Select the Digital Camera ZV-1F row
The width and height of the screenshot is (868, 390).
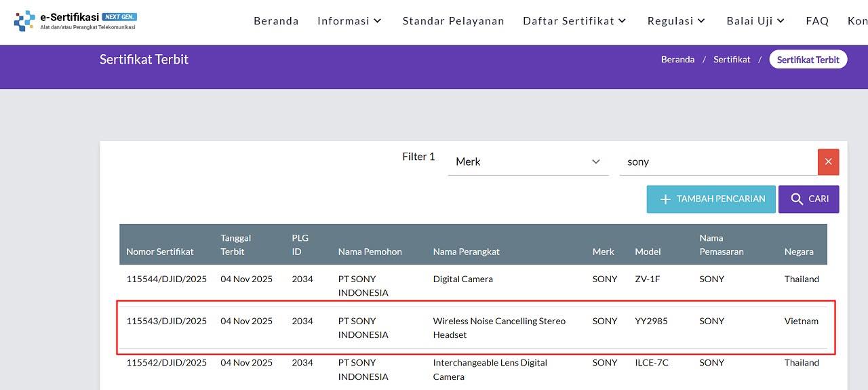(x=462, y=279)
